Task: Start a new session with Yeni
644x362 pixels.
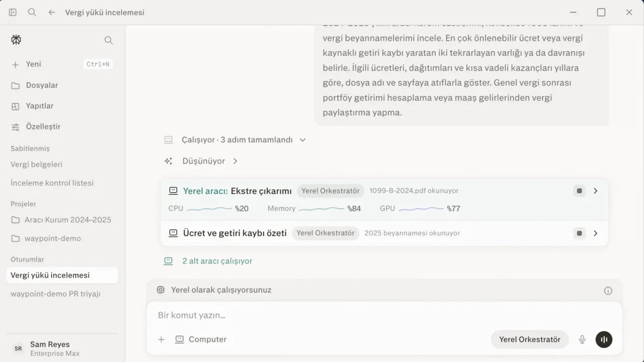Action: coord(62,64)
